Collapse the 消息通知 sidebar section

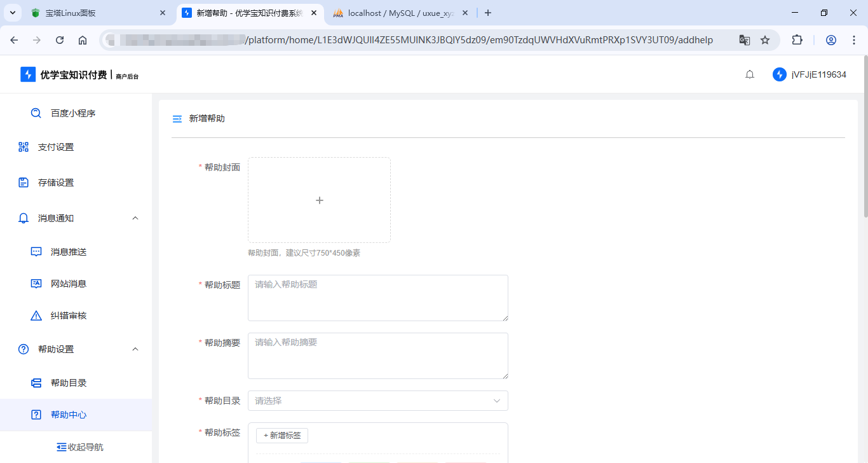pos(135,218)
